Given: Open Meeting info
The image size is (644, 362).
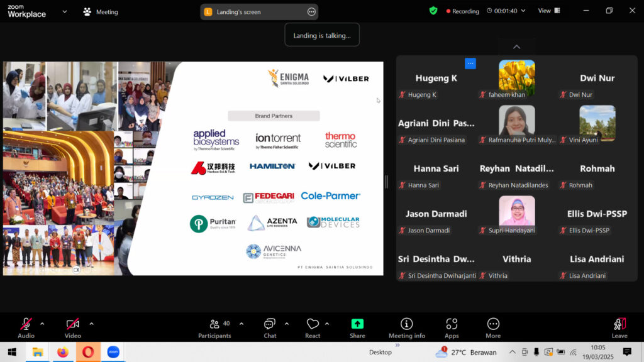Looking at the screenshot, I should pyautogui.click(x=407, y=328).
